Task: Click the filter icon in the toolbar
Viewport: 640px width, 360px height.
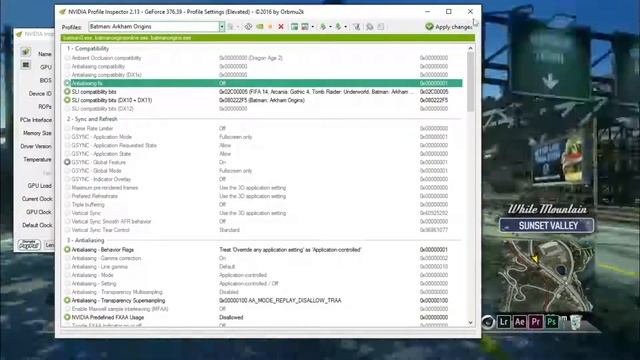Action: (356, 27)
